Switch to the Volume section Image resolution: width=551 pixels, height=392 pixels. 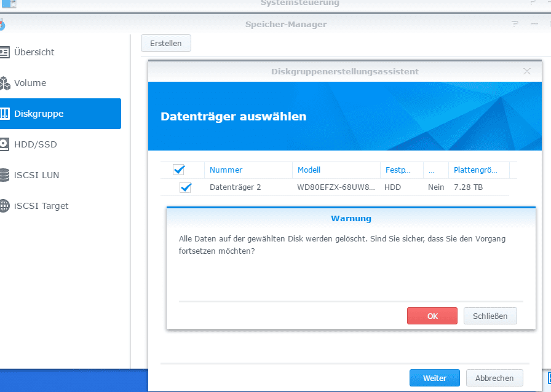pos(30,83)
